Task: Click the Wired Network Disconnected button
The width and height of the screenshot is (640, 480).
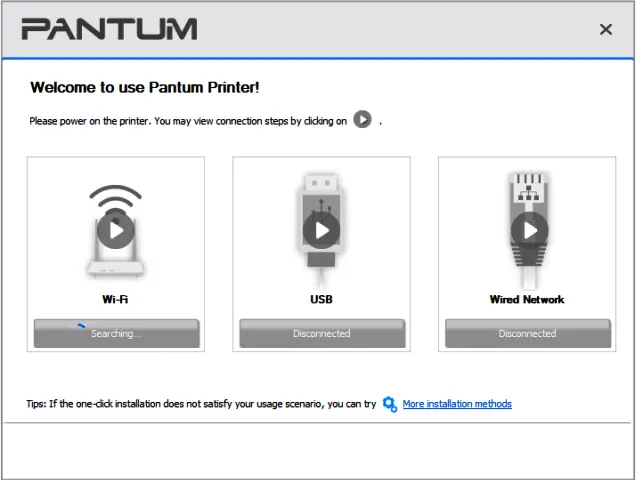Action: pyautogui.click(x=528, y=334)
